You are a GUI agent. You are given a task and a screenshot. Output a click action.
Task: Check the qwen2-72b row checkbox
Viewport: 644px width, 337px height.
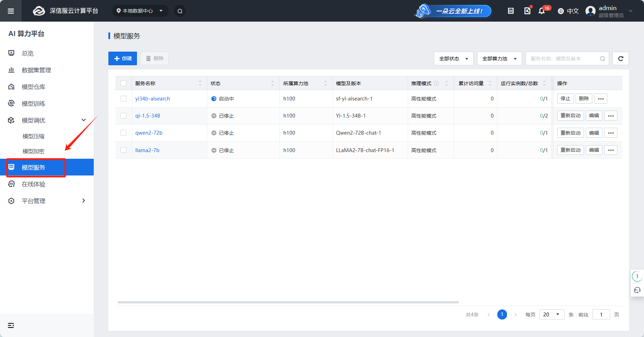point(123,133)
